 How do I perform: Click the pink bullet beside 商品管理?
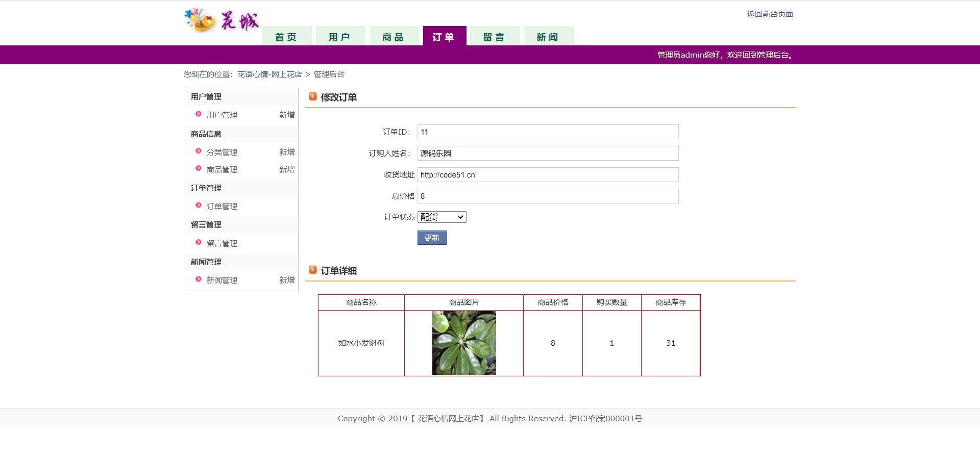tap(199, 169)
